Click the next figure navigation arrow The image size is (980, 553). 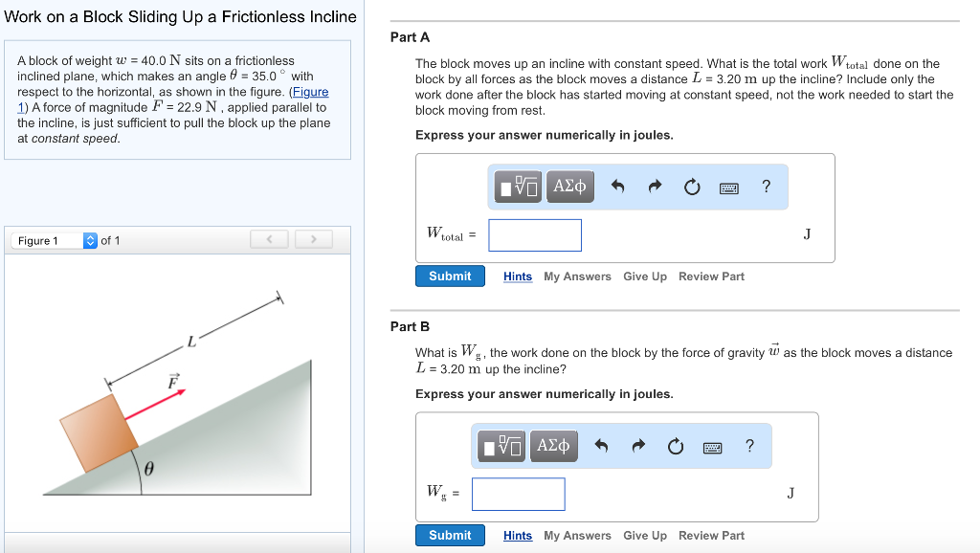314,239
